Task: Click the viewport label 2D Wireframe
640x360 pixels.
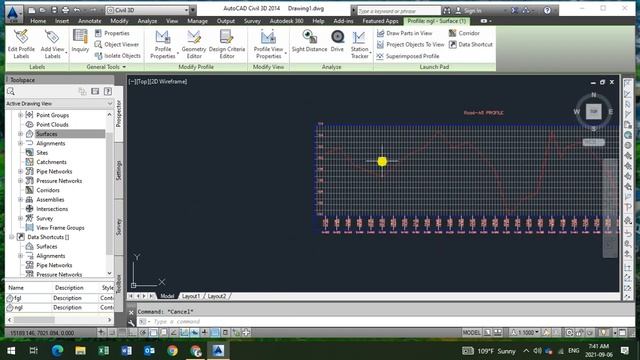Action: 169,82
